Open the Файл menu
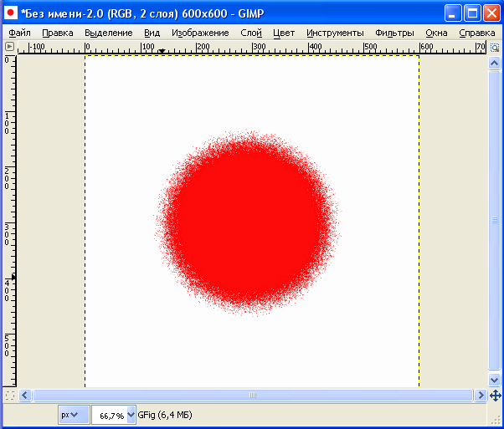504x429 pixels. tap(19, 33)
